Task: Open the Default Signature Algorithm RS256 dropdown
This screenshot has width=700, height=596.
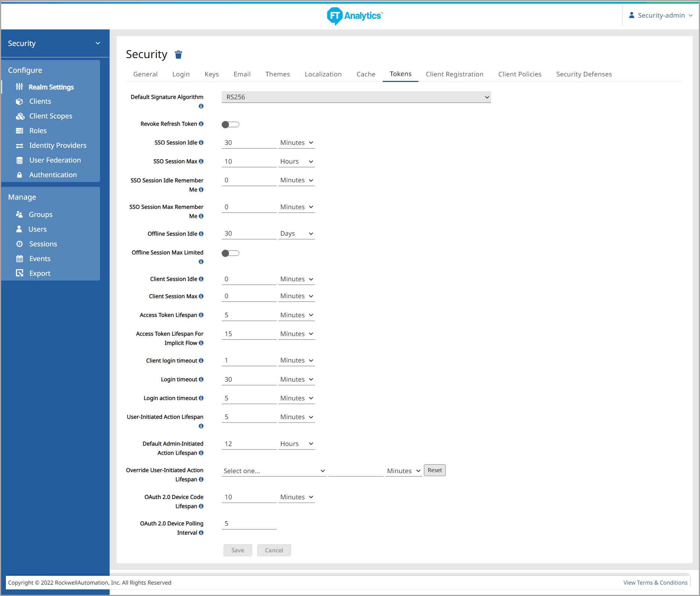Action: pos(356,97)
